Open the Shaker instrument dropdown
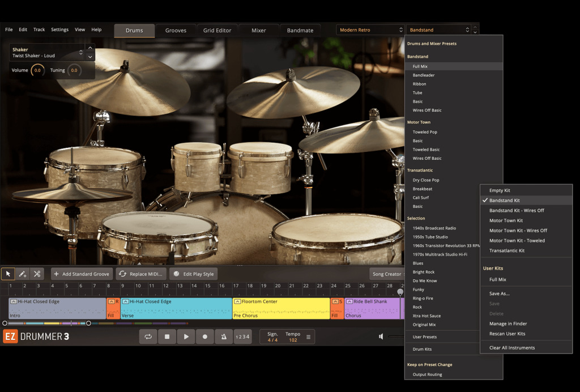The image size is (580, 392). 47,53
